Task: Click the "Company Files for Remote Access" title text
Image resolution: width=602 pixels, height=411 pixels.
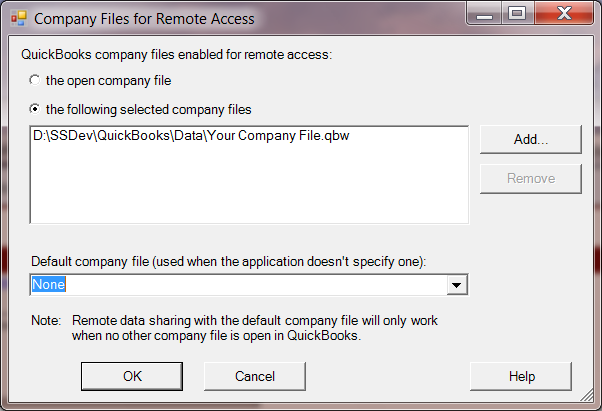Action: pyautogui.click(x=144, y=18)
